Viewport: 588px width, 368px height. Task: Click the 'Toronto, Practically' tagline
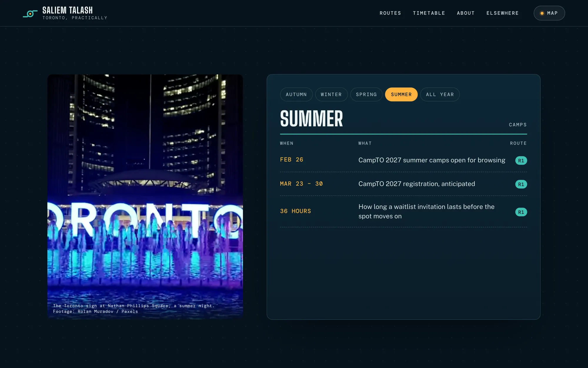(x=75, y=18)
